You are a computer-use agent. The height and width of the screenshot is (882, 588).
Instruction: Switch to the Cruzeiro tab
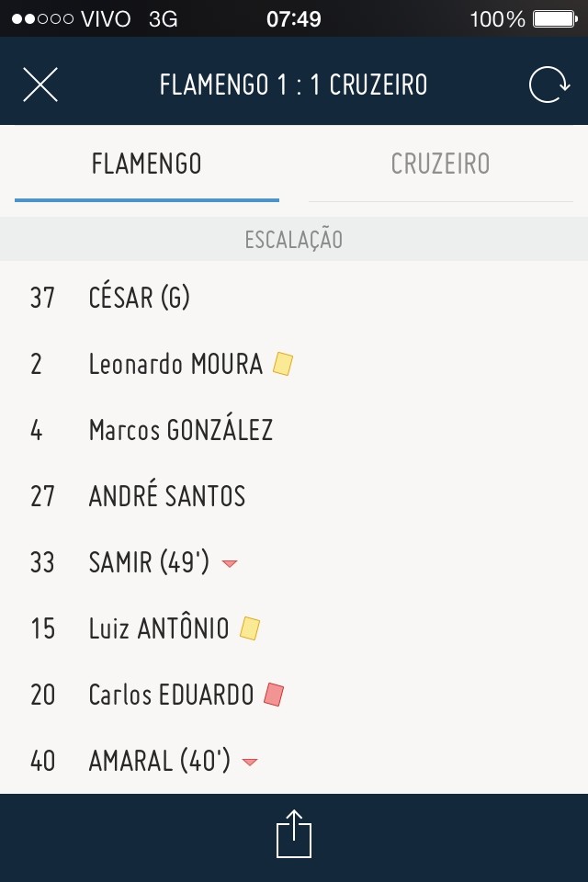click(x=440, y=164)
